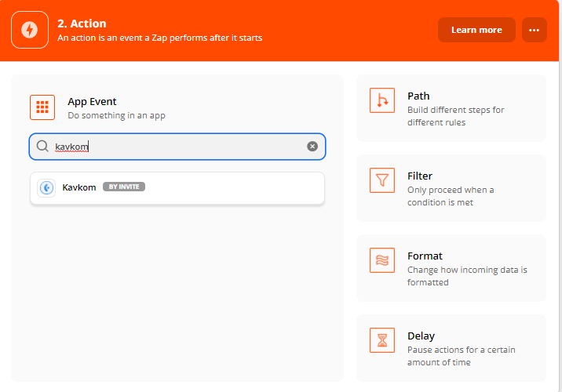Click the App Event grid icon
Screen dimensions: 562x392
[x=42, y=107]
